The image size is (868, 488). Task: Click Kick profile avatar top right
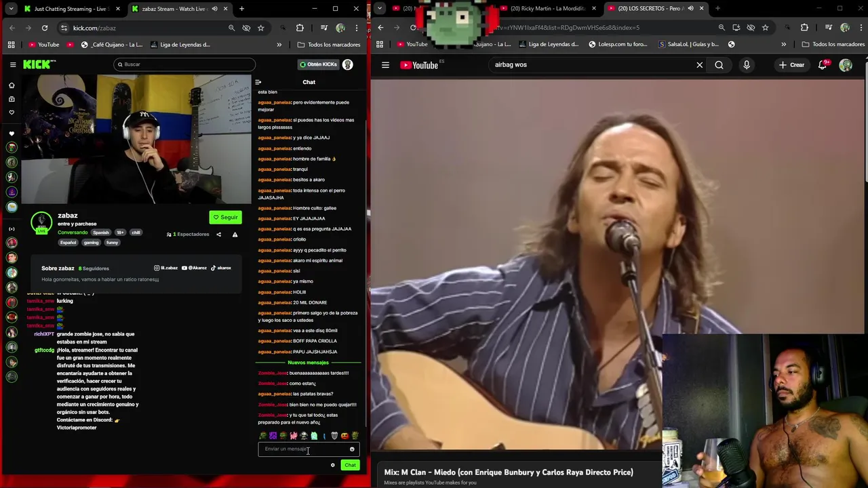point(348,64)
